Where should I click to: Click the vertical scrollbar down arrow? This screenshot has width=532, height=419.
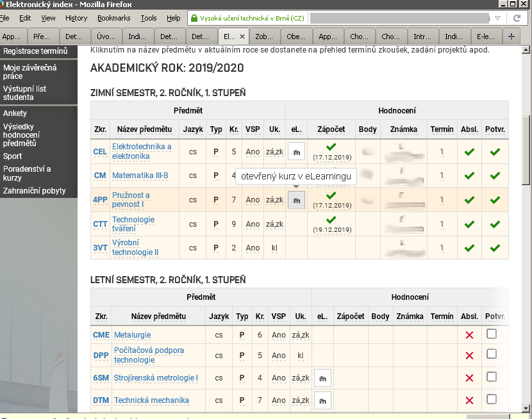pyautogui.click(x=526, y=409)
